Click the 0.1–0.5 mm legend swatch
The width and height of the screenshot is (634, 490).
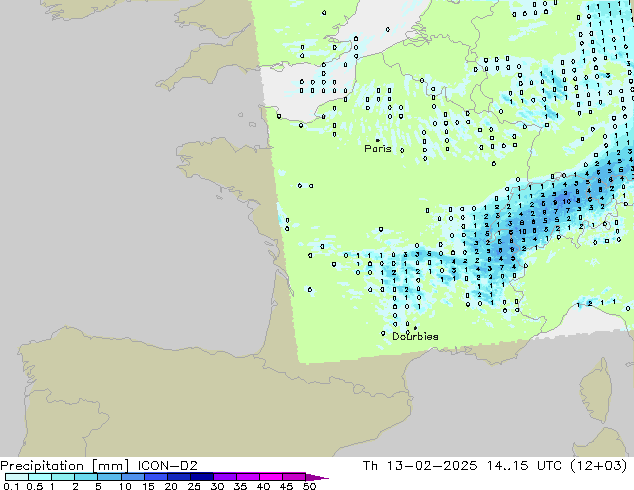pos(17,477)
